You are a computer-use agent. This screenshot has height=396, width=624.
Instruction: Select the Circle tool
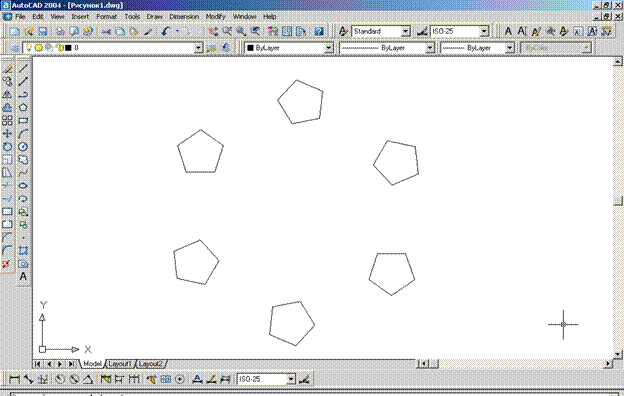point(23,146)
